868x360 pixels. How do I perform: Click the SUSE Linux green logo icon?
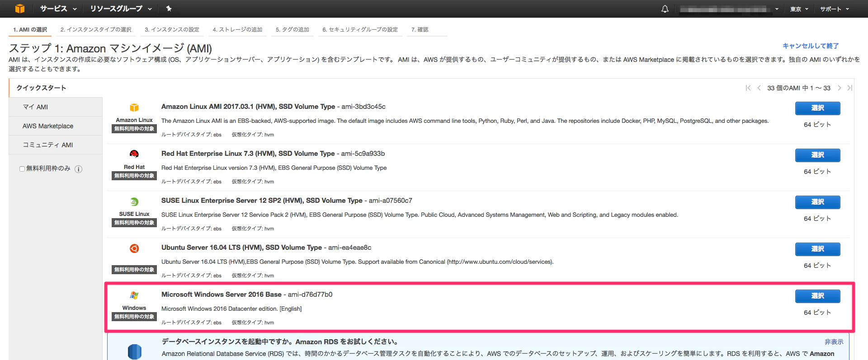point(134,201)
